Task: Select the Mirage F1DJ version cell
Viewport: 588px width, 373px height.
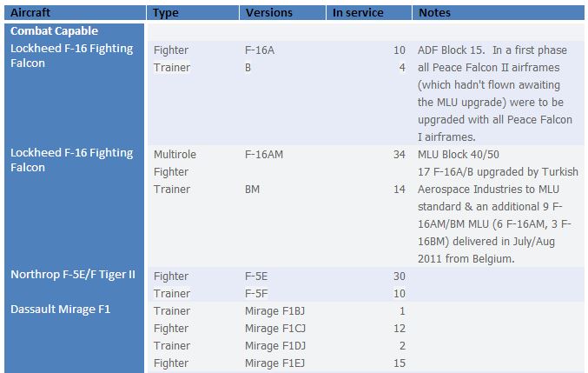Action: click(275, 346)
